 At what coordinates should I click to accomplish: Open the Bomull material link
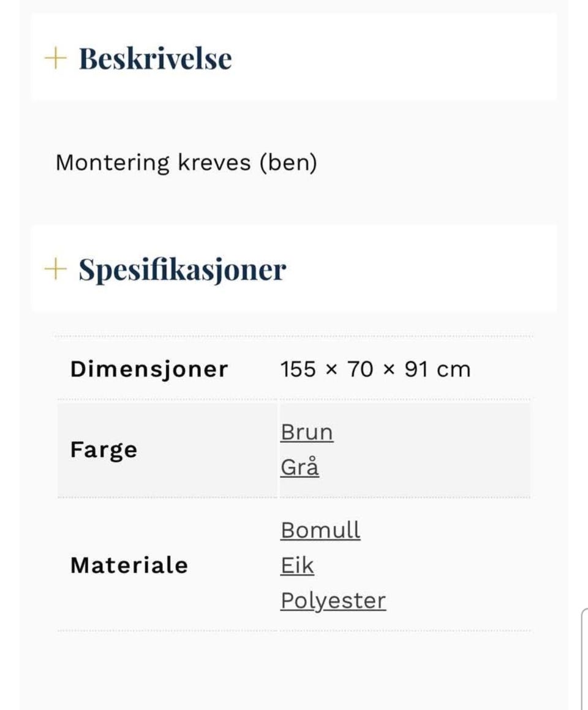pos(320,529)
